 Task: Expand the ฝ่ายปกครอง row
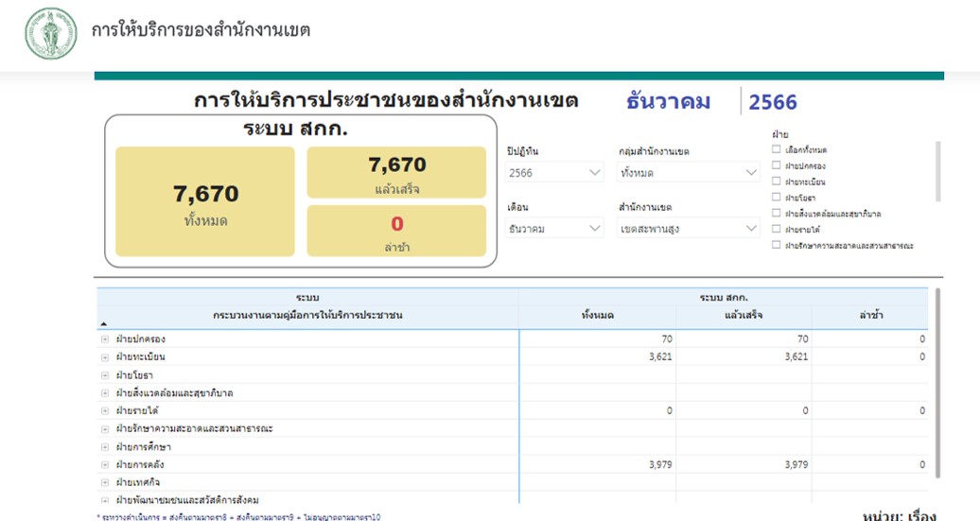[105, 339]
